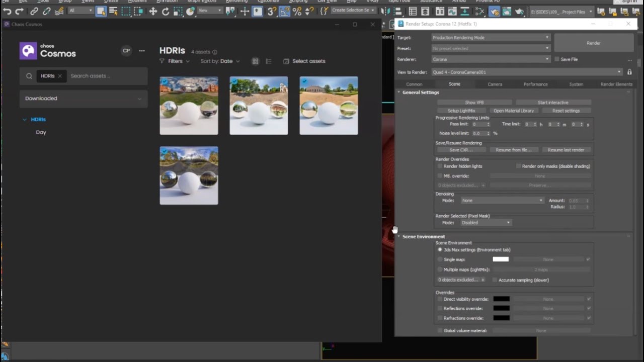This screenshot has height=362, width=644.
Task: Open Render Selected Mode dropdown showing Disabled
Action: tap(486, 222)
